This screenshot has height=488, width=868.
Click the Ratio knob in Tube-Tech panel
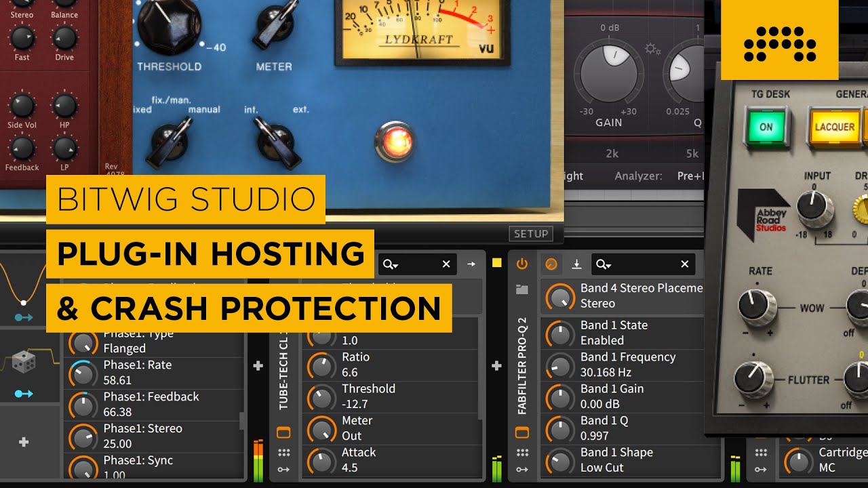[x=321, y=365]
